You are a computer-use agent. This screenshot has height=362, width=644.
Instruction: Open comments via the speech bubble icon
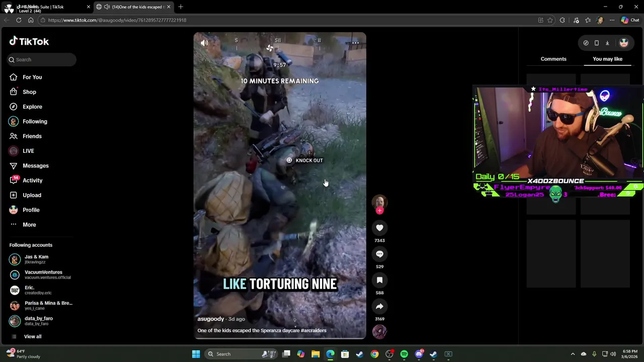tap(379, 254)
